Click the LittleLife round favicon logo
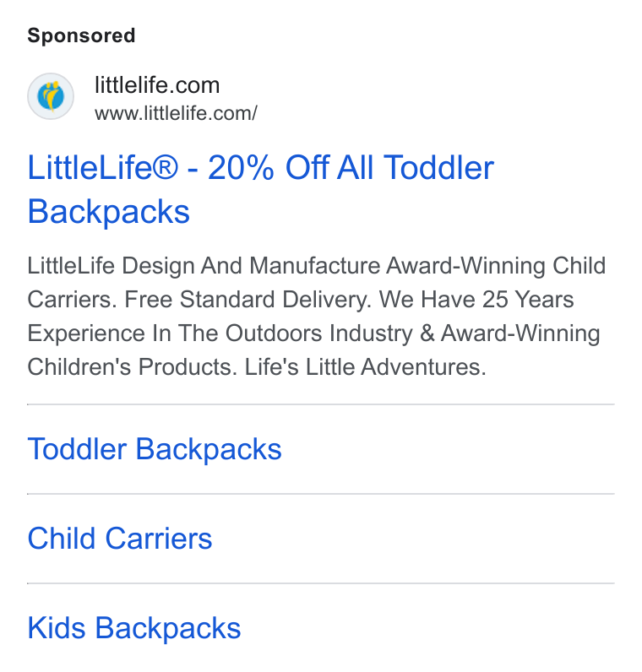The height and width of the screenshot is (672, 642). [x=51, y=96]
